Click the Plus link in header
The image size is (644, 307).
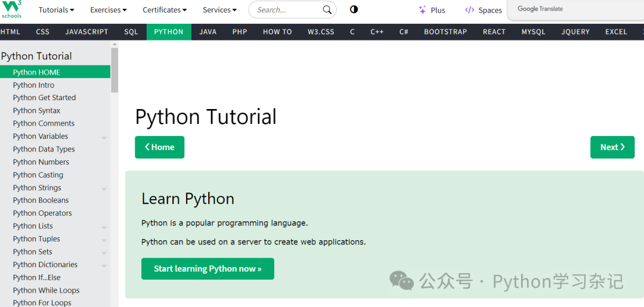point(432,10)
